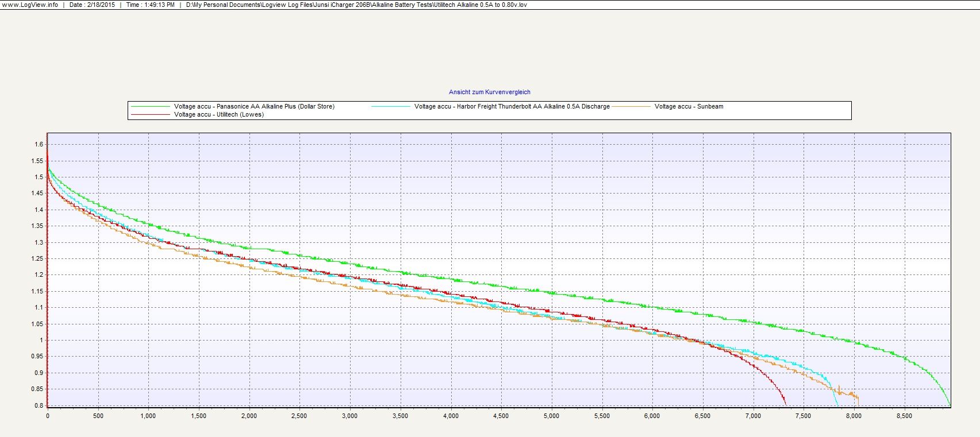
Task: Select the Sunbeam legend entry
Action: click(x=689, y=106)
